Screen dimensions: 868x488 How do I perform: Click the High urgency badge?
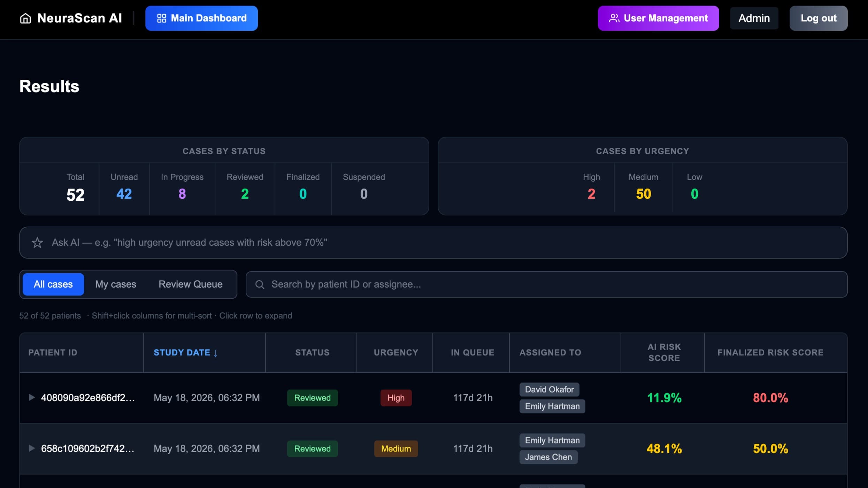click(396, 398)
